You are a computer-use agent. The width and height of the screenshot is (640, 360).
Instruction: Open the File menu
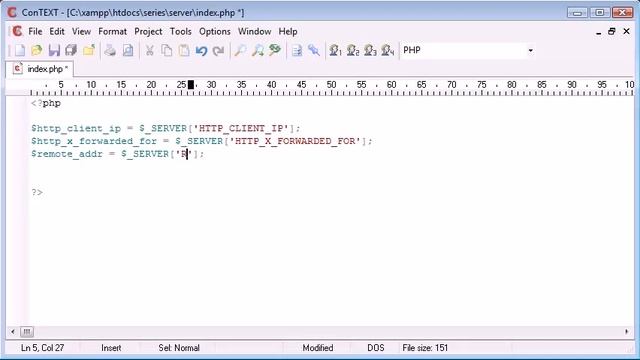pyautogui.click(x=35, y=31)
